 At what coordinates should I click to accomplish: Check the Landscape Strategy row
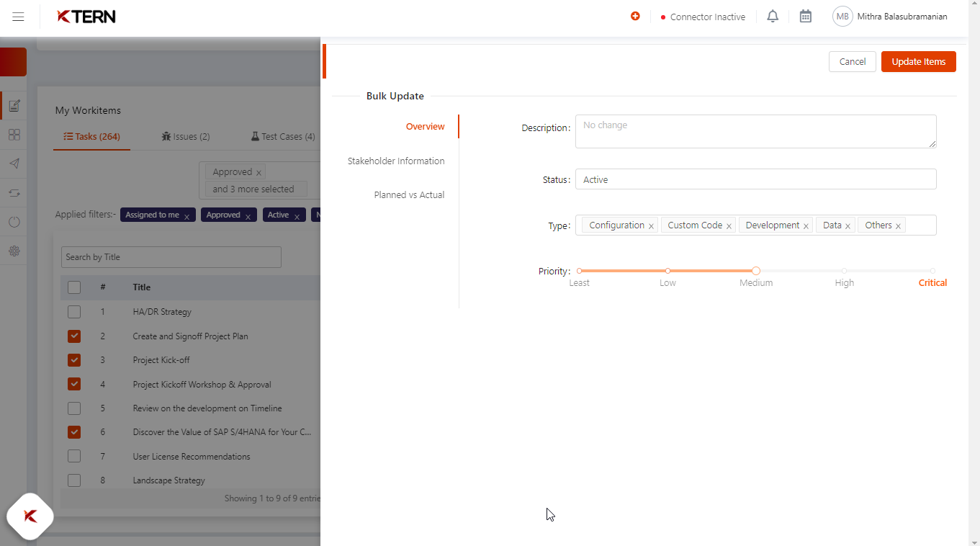tap(74, 480)
